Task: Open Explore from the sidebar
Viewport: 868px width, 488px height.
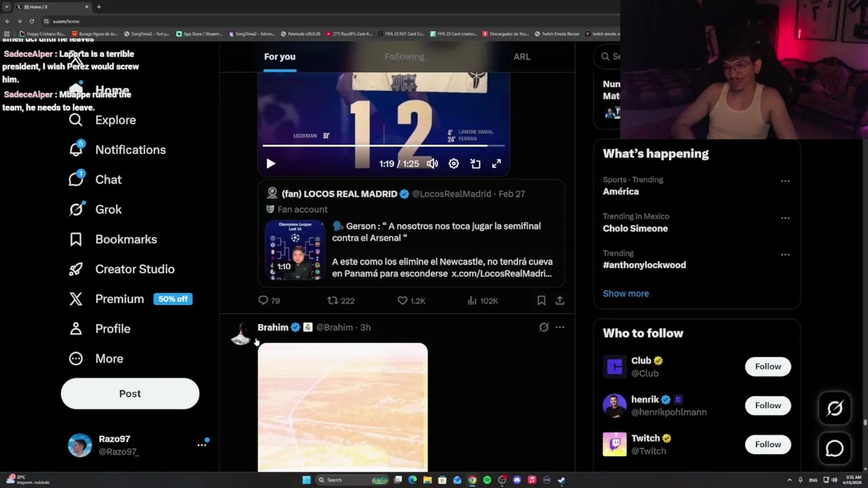Action: [x=102, y=120]
